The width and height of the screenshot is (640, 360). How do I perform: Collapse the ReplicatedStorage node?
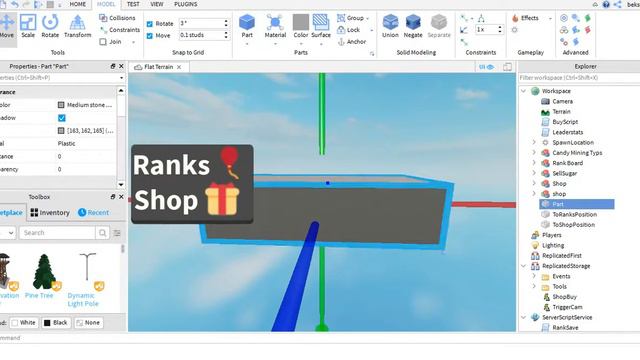[x=524, y=266]
